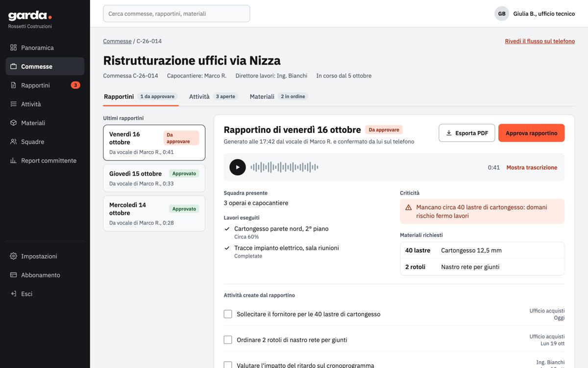
Task: Click the GB user avatar
Action: point(502,14)
